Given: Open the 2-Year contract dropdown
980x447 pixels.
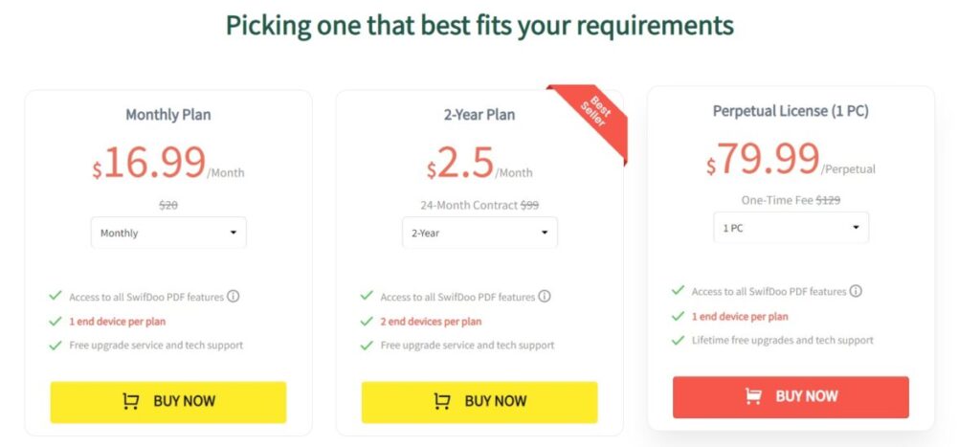Looking at the screenshot, I should pyautogui.click(x=480, y=233).
